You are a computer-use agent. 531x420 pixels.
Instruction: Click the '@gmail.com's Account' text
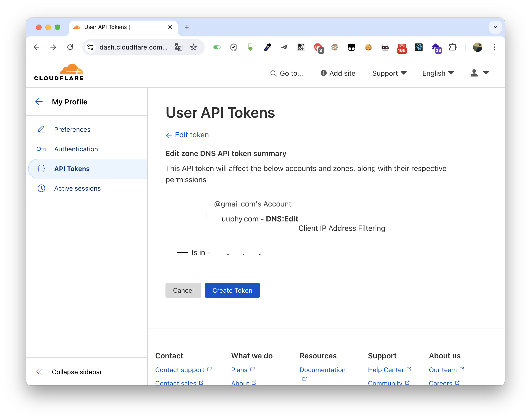tap(252, 204)
